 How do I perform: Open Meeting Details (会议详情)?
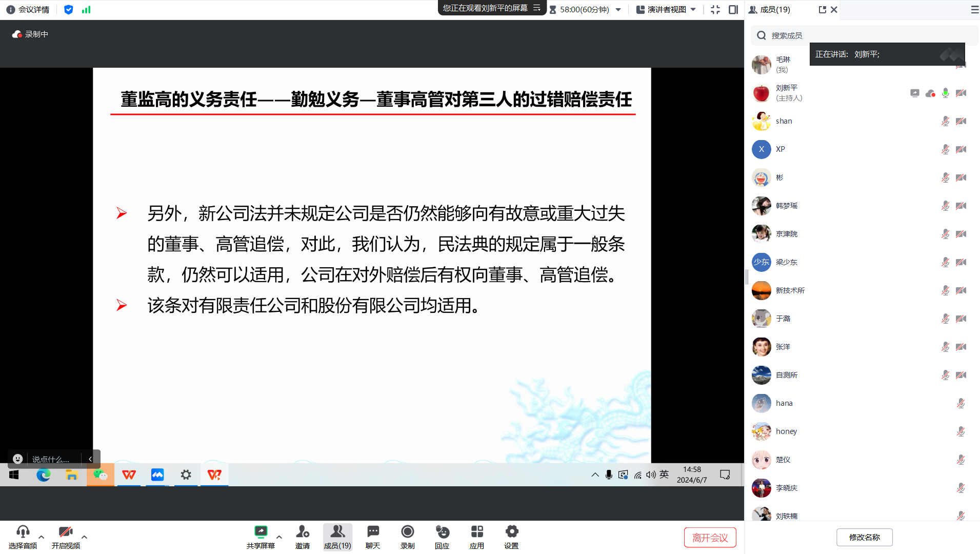(x=28, y=10)
